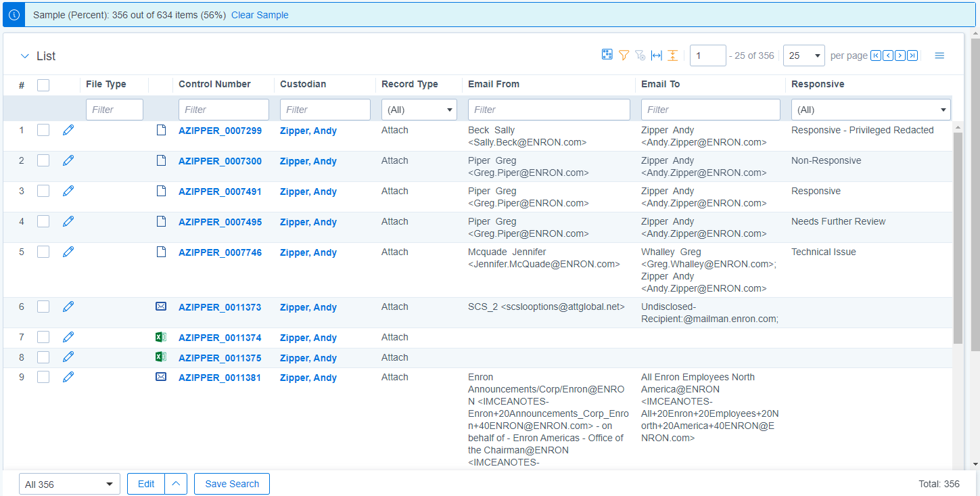Screen dimensions: 980x496
Task: Click the edit pencil for AZIPPER_0007299
Action: tap(68, 130)
